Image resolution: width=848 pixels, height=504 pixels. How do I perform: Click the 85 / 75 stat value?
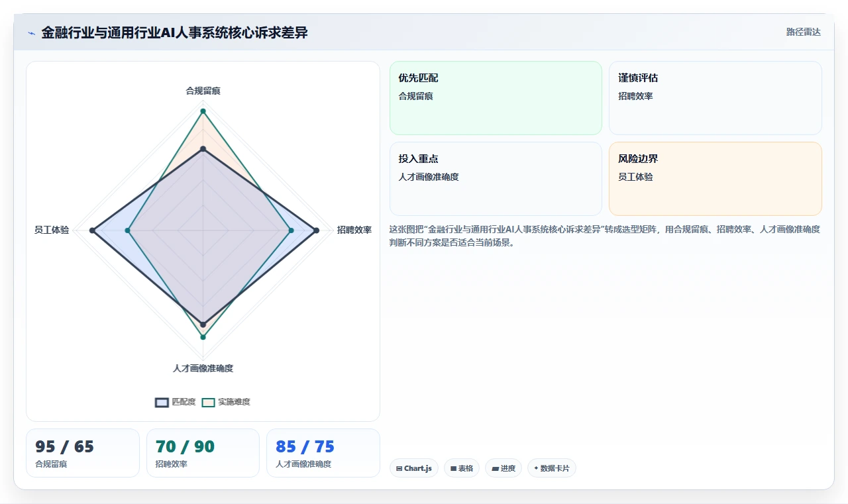click(x=305, y=447)
